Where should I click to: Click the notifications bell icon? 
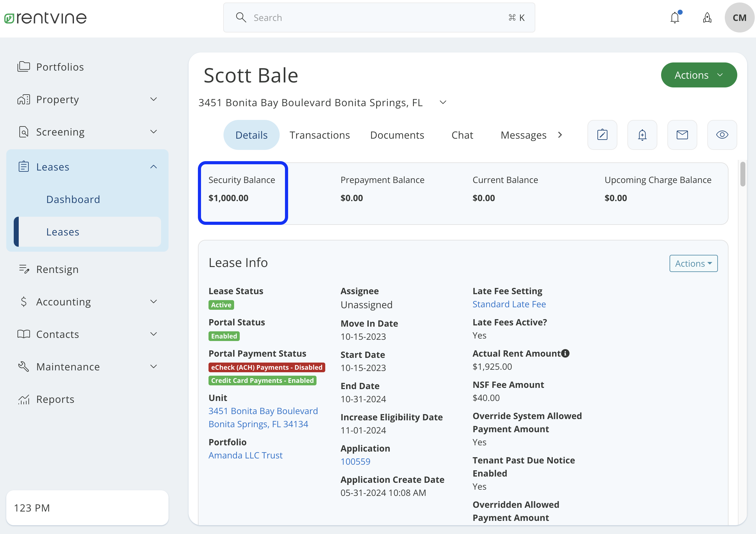pyautogui.click(x=675, y=17)
